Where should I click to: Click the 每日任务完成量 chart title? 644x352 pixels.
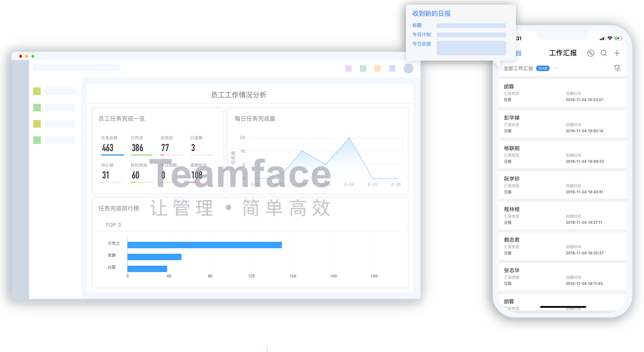[x=255, y=119]
